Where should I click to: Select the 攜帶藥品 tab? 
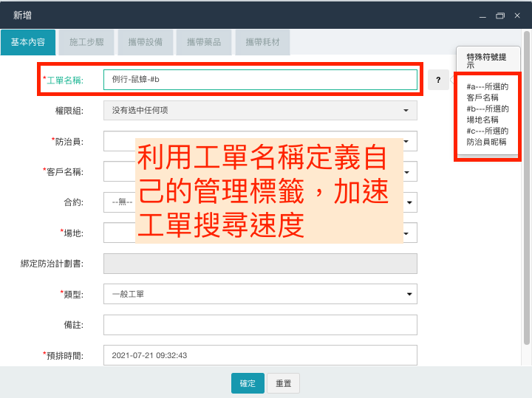point(204,43)
